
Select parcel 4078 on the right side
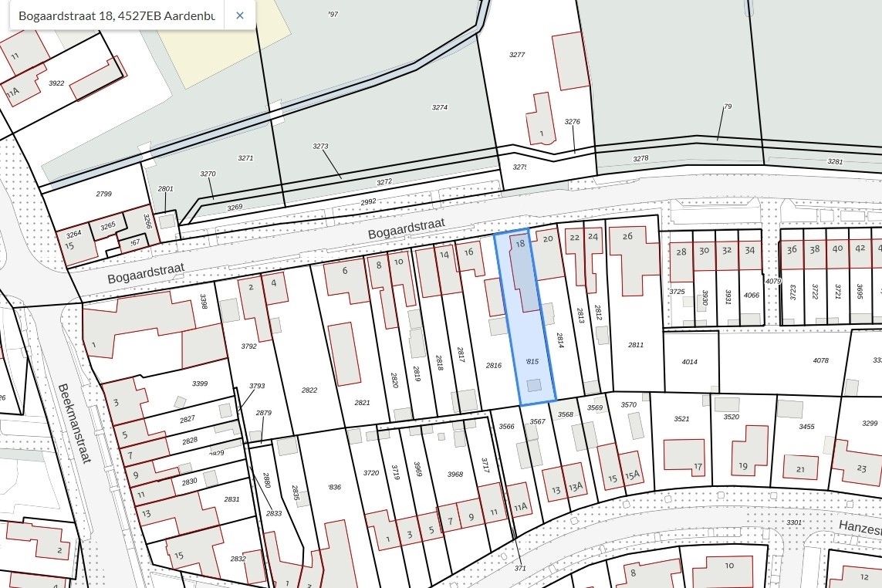[820, 360]
